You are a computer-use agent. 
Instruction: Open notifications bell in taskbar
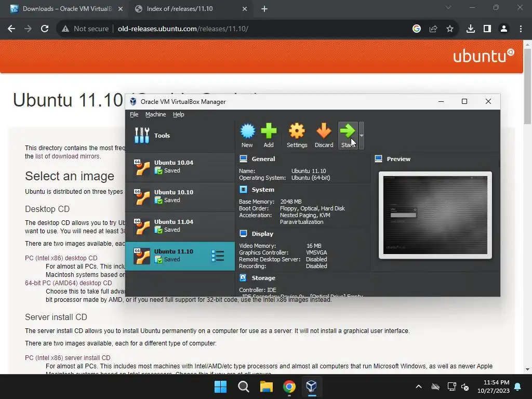tap(518, 387)
